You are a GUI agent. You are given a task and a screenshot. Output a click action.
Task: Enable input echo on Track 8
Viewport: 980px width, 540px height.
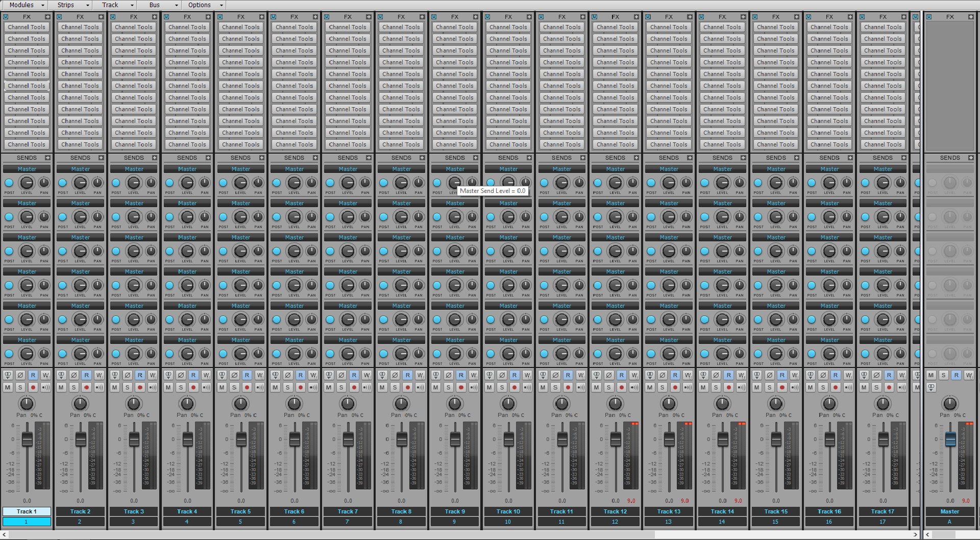click(x=420, y=387)
